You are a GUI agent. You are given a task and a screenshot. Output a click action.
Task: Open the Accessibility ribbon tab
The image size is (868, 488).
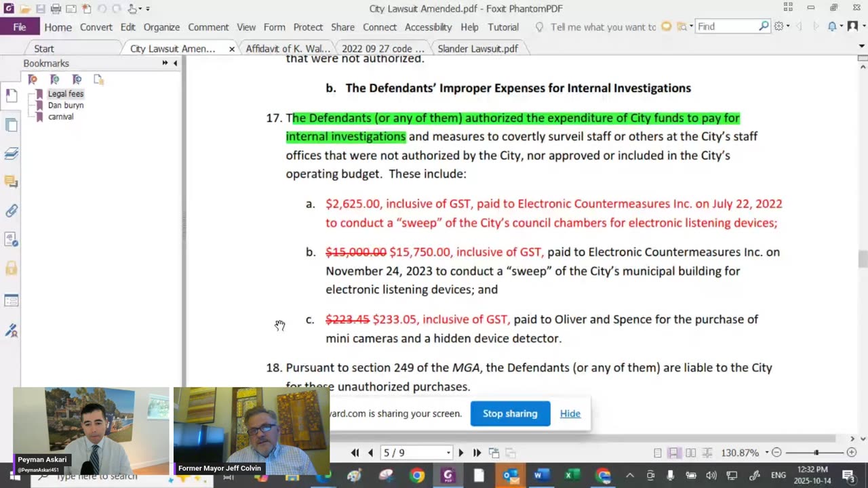pos(428,27)
